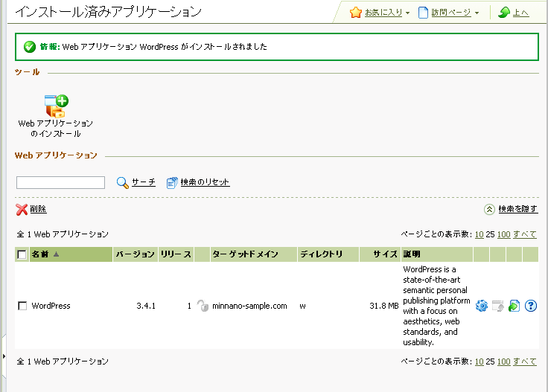Click the visited pages document icon
Image resolution: width=548 pixels, height=392 pixels.
pyautogui.click(x=423, y=13)
